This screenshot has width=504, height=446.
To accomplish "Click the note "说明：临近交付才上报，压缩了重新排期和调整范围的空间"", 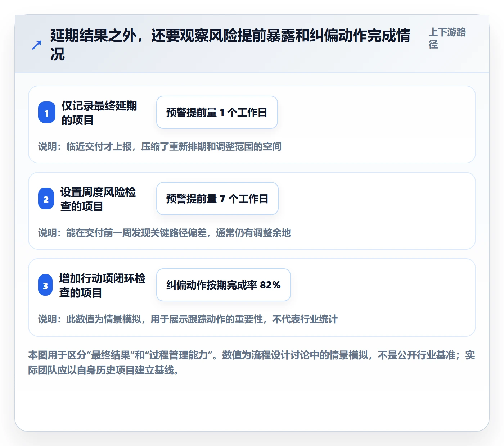I will pyautogui.click(x=160, y=146).
